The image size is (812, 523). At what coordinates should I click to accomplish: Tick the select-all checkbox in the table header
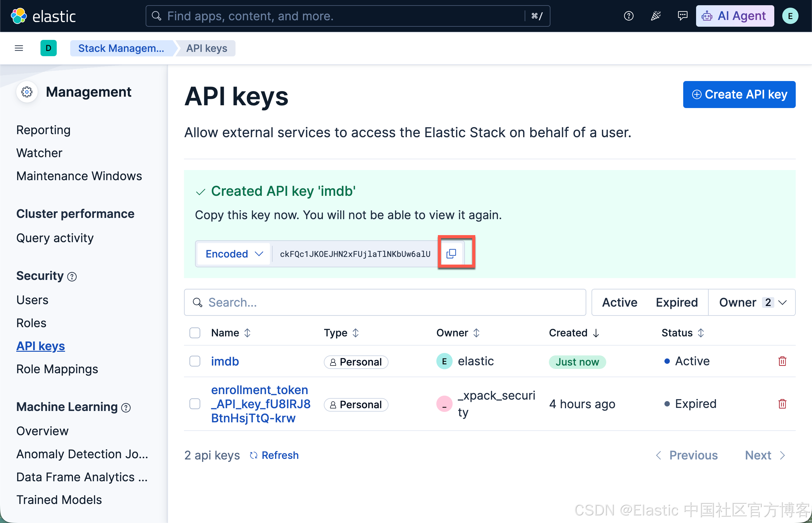[x=195, y=333]
